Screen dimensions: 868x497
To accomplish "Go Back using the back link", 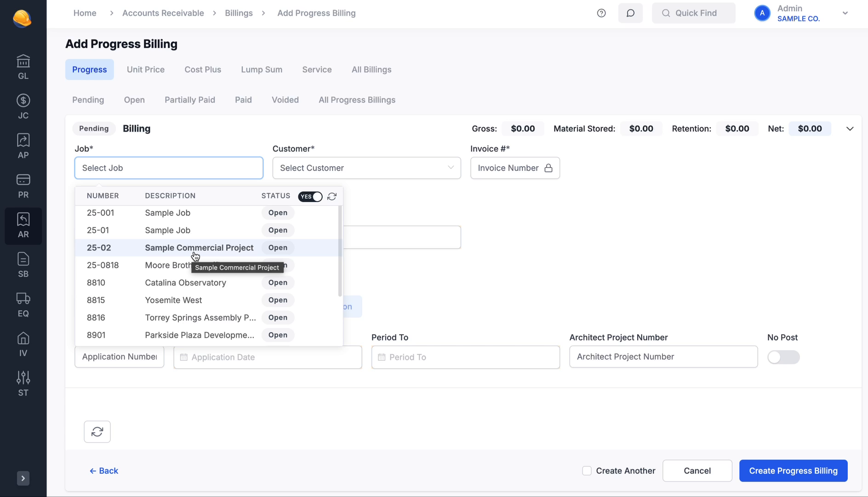I will 104,471.
